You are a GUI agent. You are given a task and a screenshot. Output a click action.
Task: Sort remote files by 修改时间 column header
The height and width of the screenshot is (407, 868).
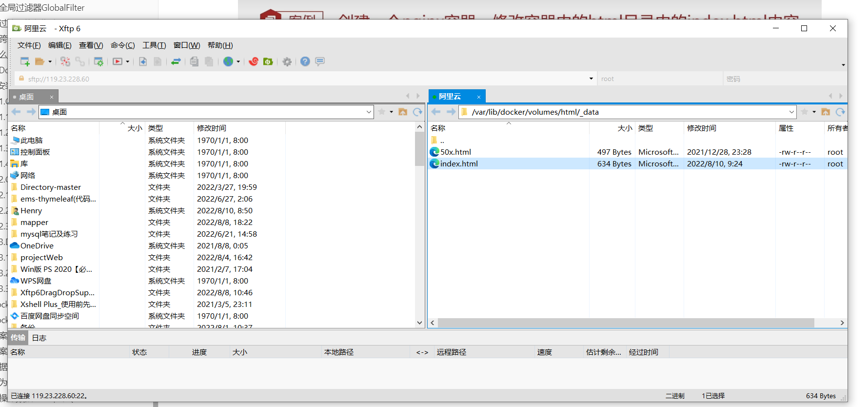[702, 128]
